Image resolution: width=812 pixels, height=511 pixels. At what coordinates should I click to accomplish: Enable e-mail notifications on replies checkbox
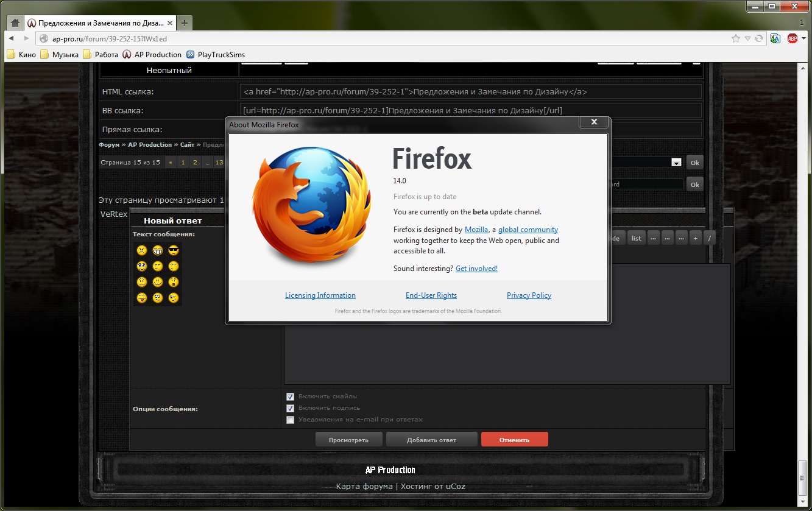pos(290,420)
